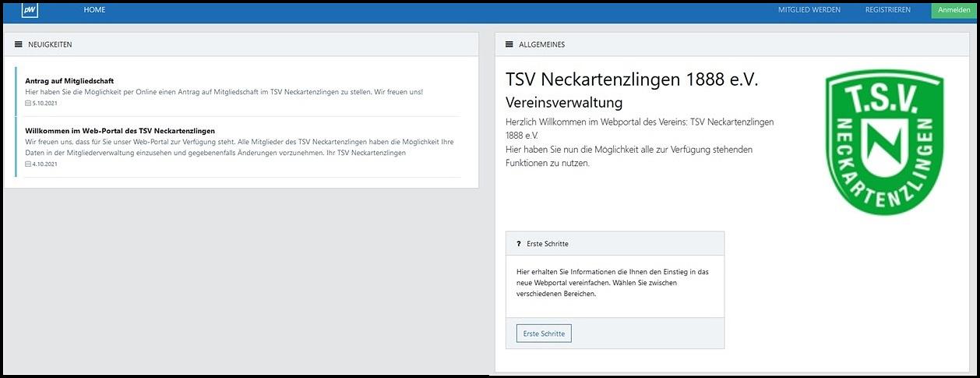Click the Neuigkeiten panel list icon
Screen dimensions: 980x378
19,44
